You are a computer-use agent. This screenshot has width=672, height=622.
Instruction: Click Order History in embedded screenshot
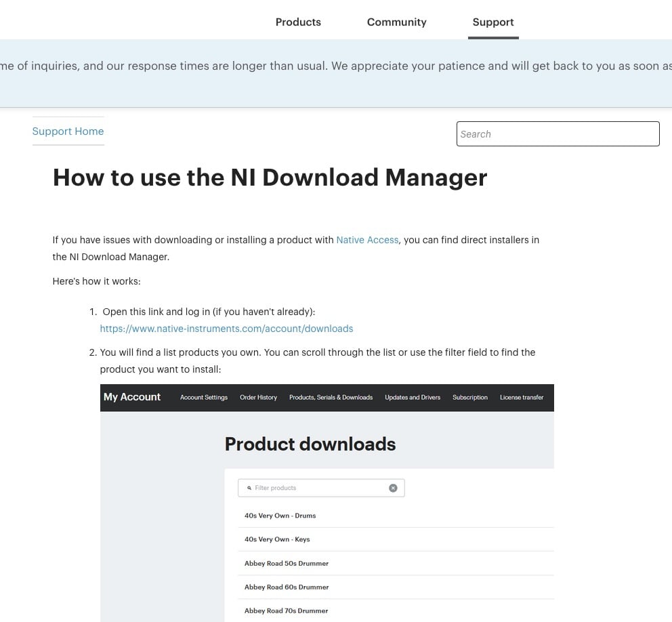click(x=258, y=397)
